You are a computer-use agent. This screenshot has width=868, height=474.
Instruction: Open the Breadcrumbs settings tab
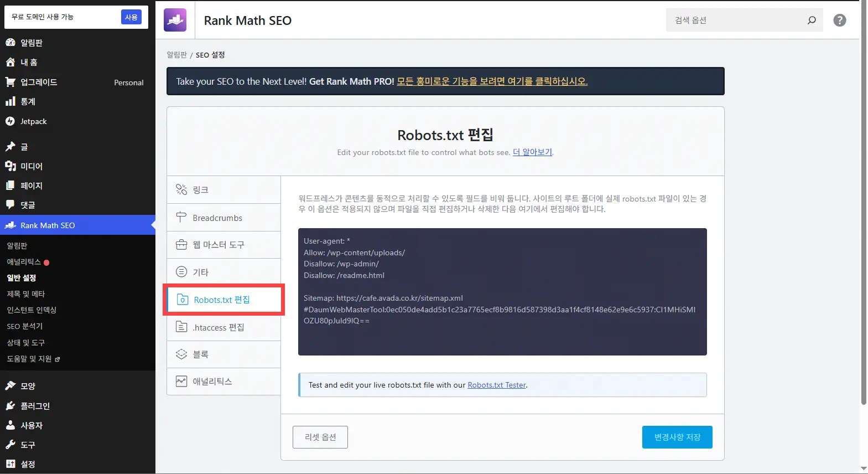[224, 218]
